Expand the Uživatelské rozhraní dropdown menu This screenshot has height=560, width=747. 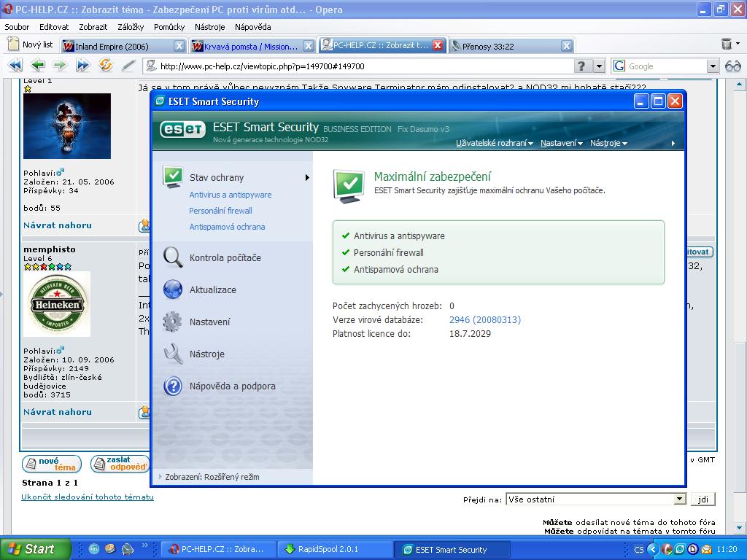pos(494,143)
